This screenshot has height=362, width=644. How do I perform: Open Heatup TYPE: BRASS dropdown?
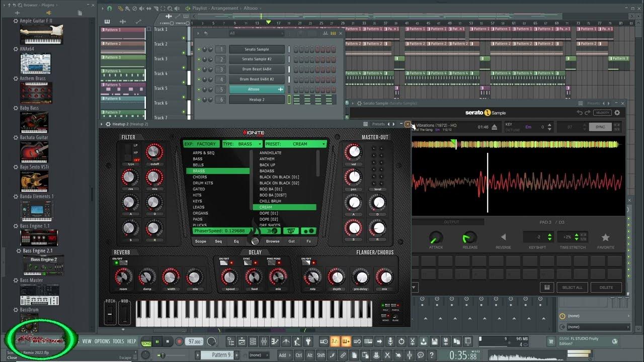tap(242, 144)
